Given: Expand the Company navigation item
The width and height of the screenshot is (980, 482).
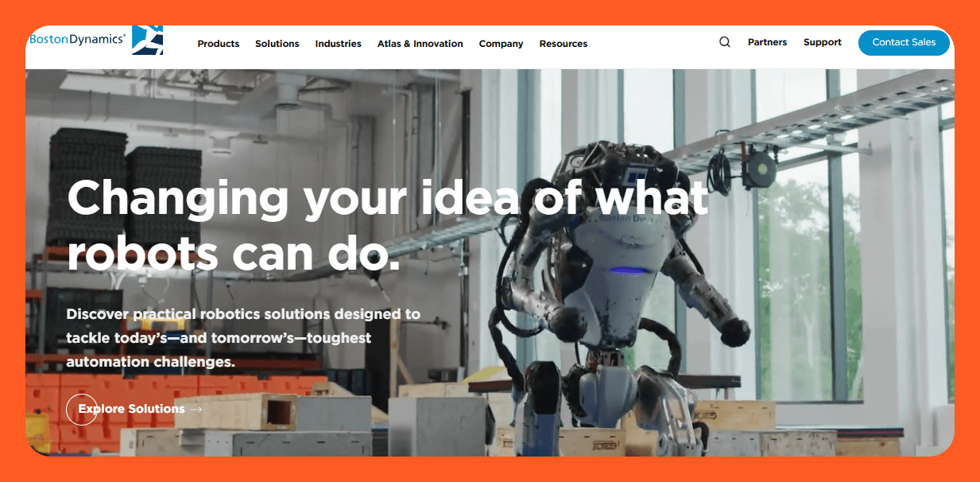Looking at the screenshot, I should click(x=502, y=44).
